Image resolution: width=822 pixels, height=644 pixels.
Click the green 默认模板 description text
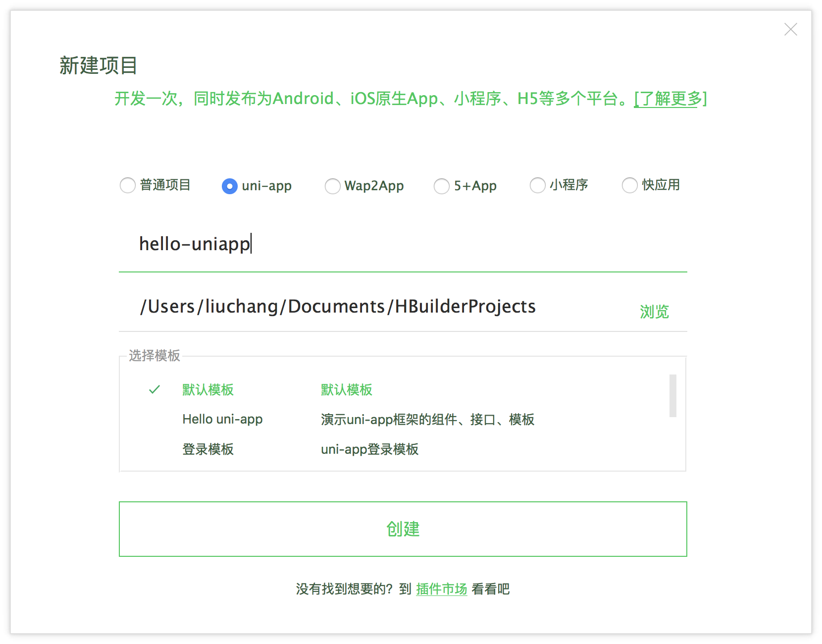(347, 390)
